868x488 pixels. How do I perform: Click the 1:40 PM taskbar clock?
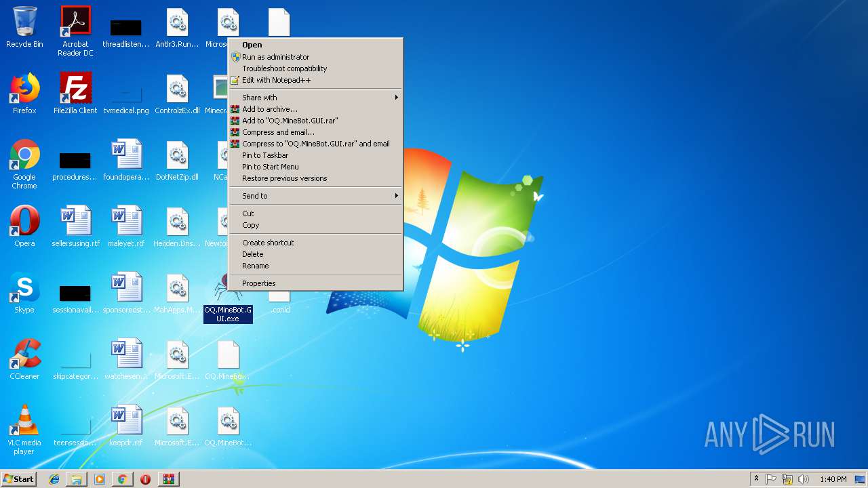click(833, 479)
